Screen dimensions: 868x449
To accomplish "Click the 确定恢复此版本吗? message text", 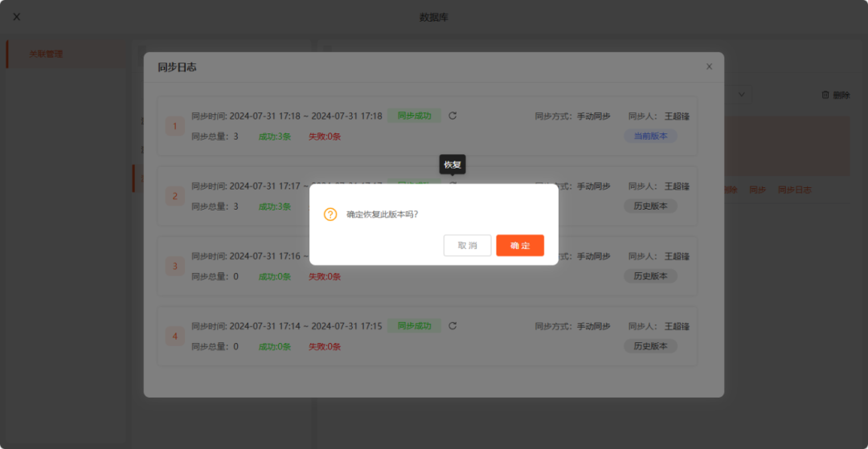I will click(383, 214).
